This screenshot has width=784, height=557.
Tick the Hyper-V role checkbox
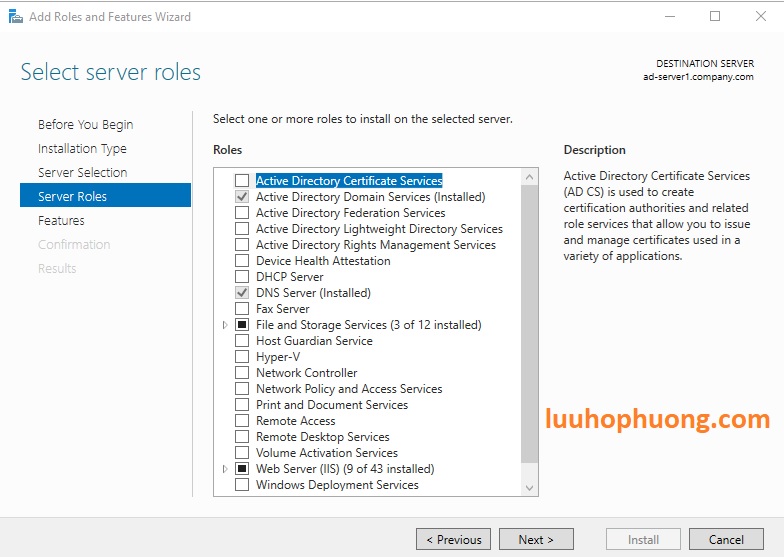tap(242, 357)
